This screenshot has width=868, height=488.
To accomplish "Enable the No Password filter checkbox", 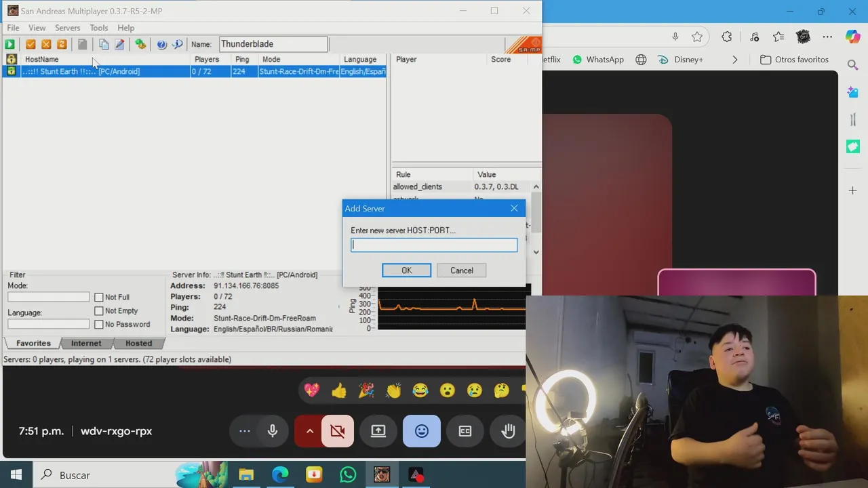I will coord(99,324).
